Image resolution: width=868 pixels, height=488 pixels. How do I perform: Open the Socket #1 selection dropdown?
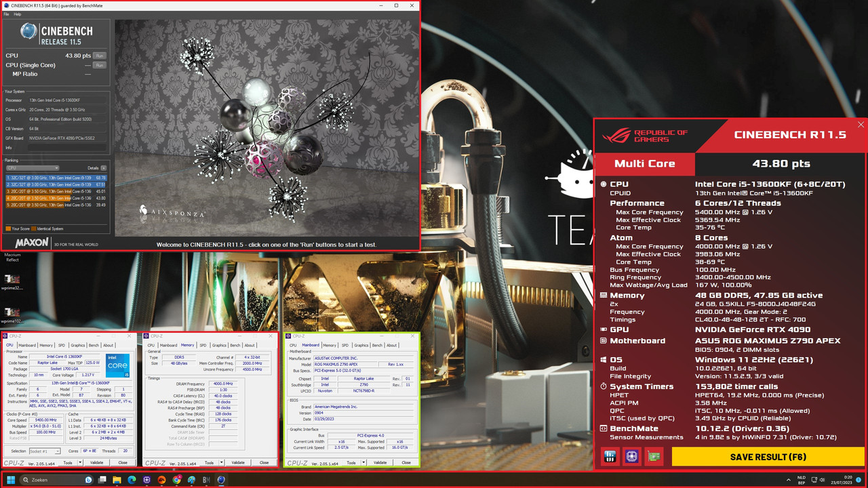(45, 451)
